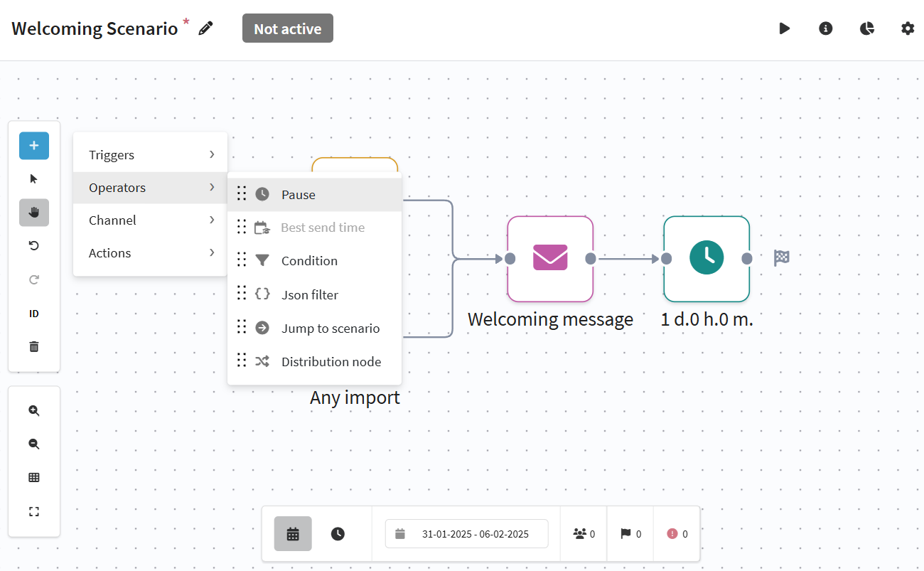Click the chevron next to Operators
924x571 pixels.
point(212,187)
